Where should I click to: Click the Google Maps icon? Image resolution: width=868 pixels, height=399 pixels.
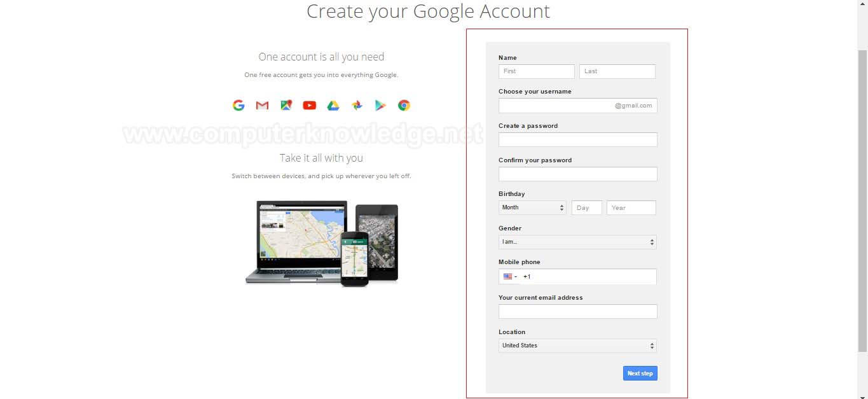(x=286, y=106)
